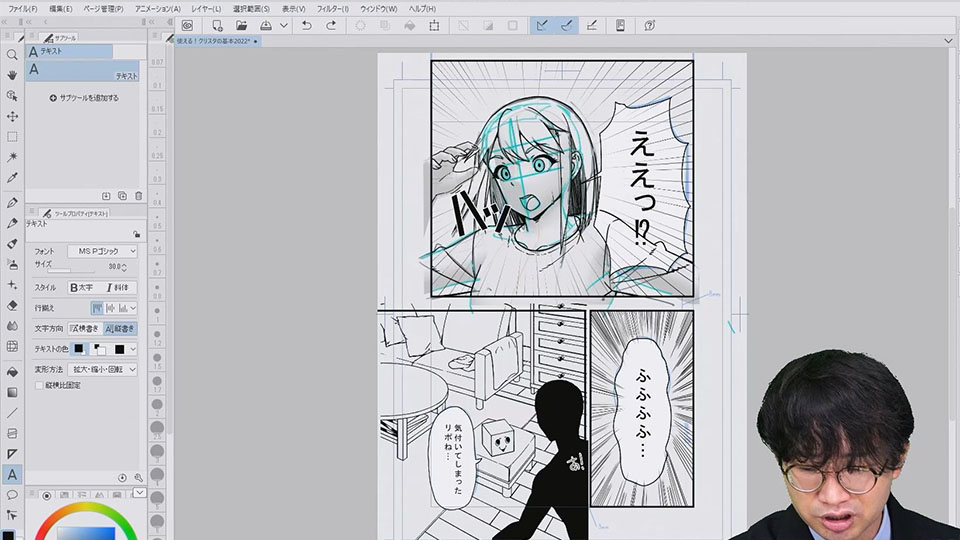Select the Brush tool

(12, 244)
